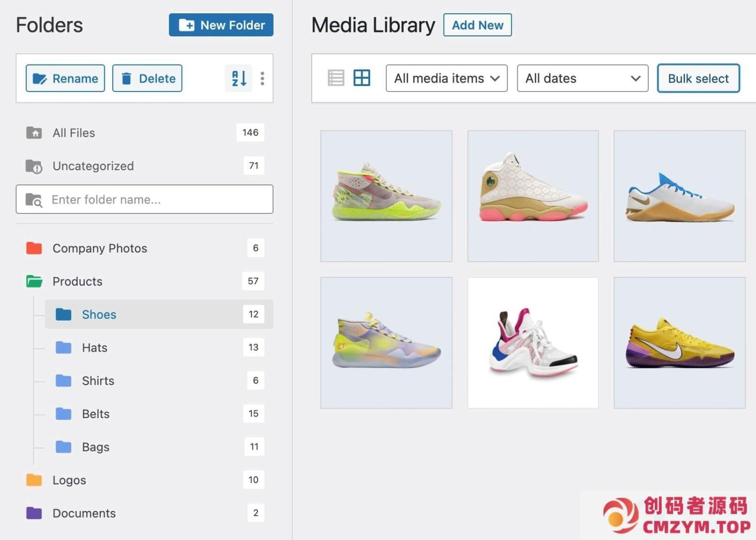The width and height of the screenshot is (756, 540).
Task: Collapse the green Products folder
Action: click(x=34, y=281)
